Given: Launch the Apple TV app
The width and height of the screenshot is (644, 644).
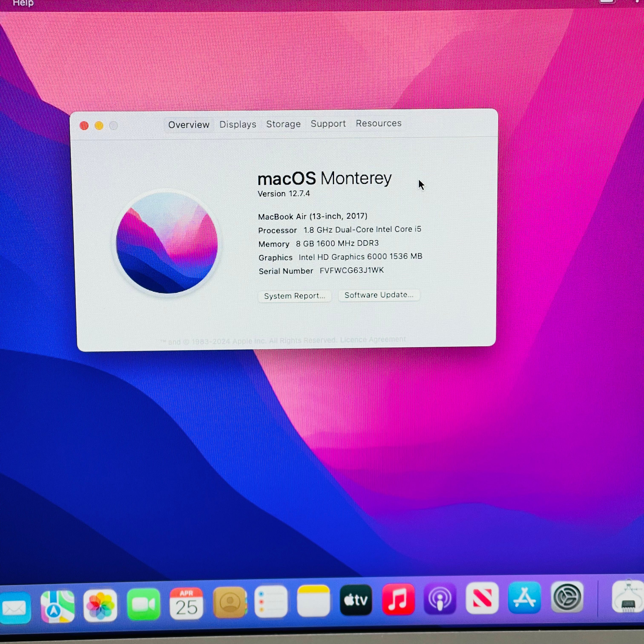Looking at the screenshot, I should click(x=356, y=600).
